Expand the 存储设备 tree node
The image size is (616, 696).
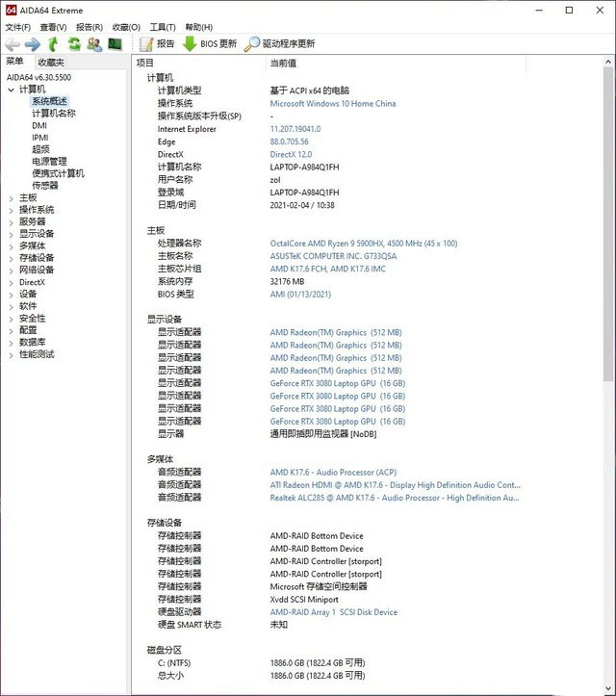[x=12, y=258]
